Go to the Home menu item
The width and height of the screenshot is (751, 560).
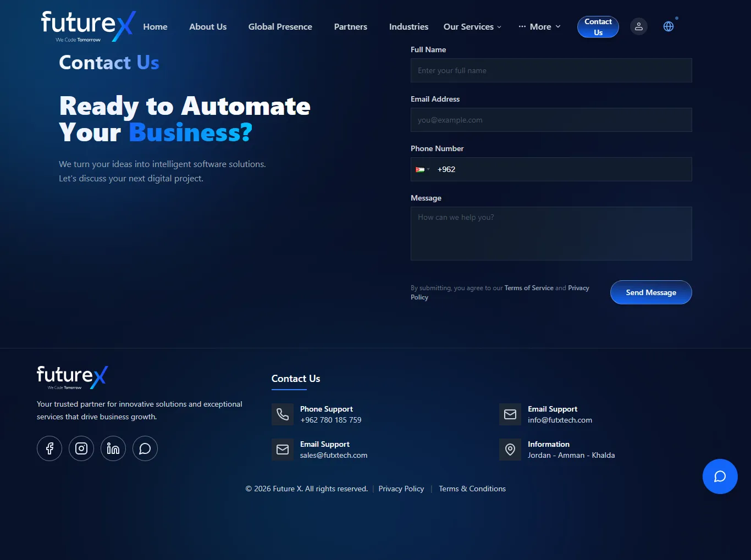coord(156,26)
